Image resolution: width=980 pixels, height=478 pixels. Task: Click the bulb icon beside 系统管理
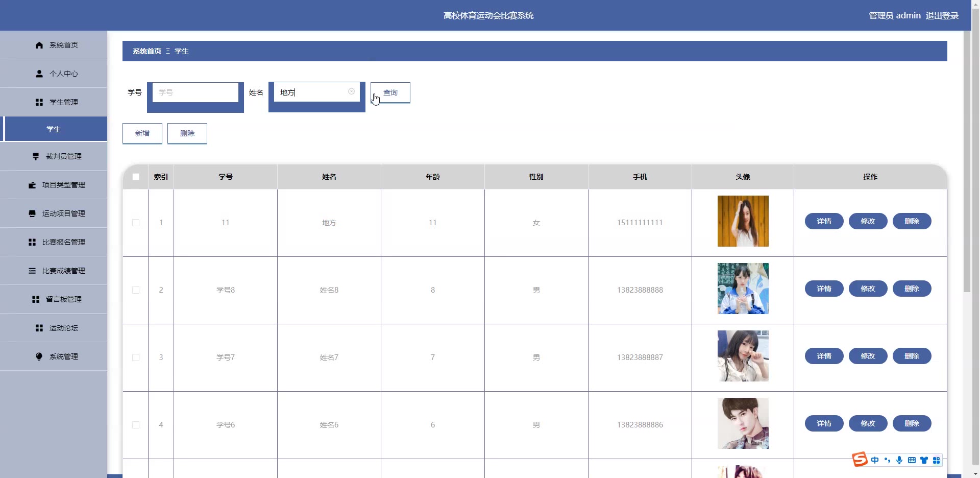pyautogui.click(x=39, y=356)
